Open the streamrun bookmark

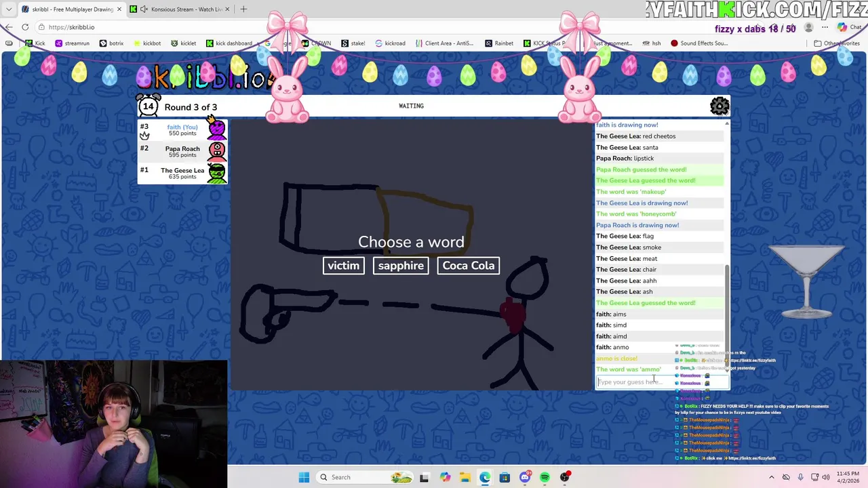click(73, 43)
